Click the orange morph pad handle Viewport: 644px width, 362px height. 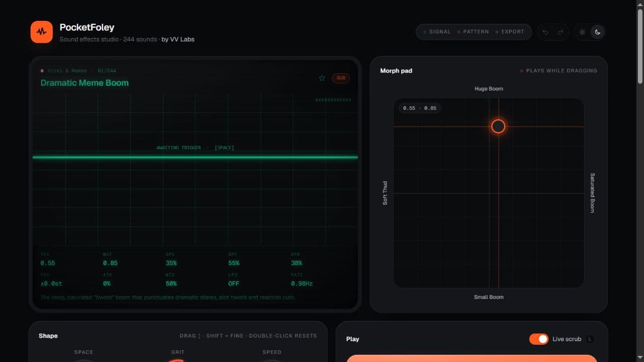coord(498,126)
